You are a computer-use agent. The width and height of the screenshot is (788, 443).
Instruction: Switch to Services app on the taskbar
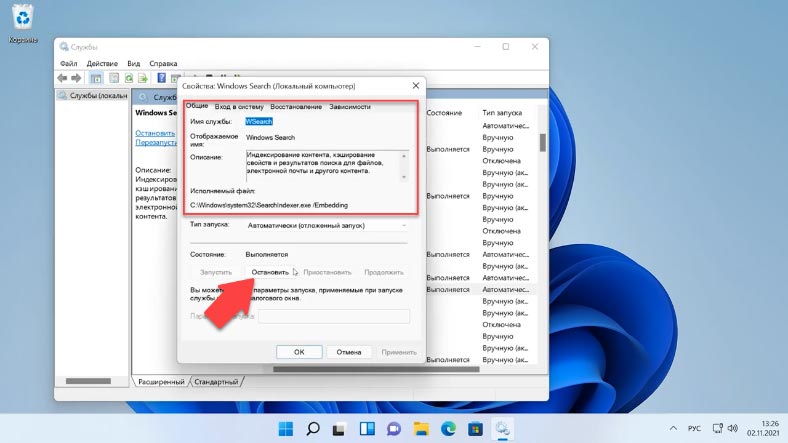[x=503, y=428]
